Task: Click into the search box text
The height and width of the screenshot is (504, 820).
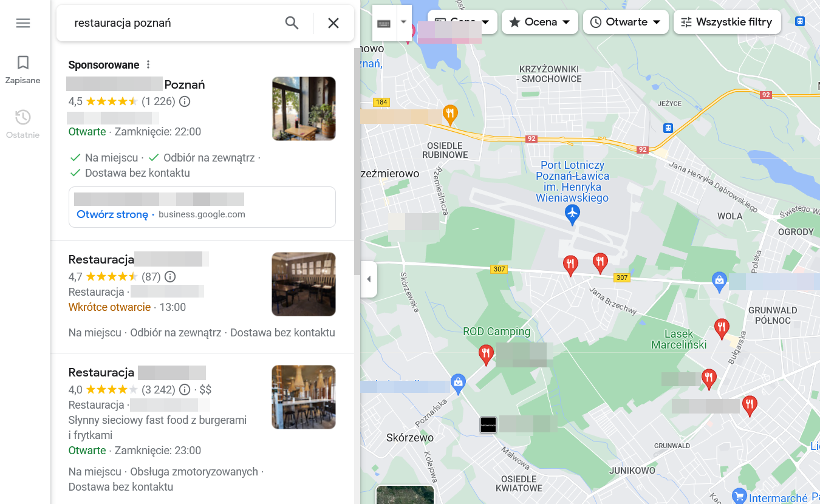Action: [x=170, y=23]
